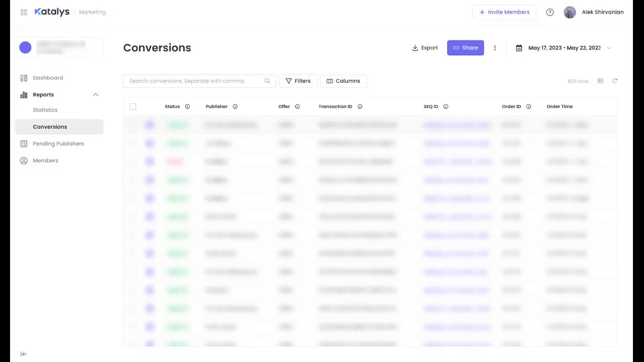Viewport: 644px width, 362px height.
Task: Go to Dashboard in the sidebar
Action: coord(48,78)
